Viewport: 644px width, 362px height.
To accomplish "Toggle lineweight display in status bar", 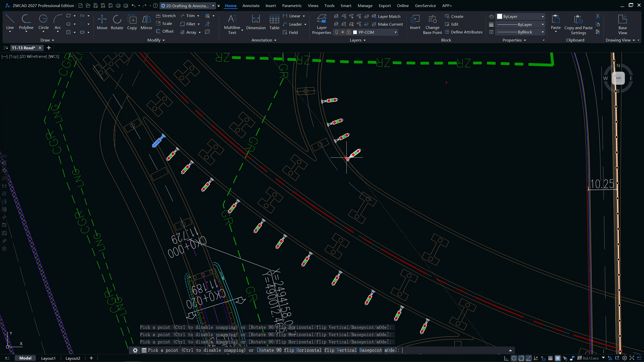I will coord(550,358).
